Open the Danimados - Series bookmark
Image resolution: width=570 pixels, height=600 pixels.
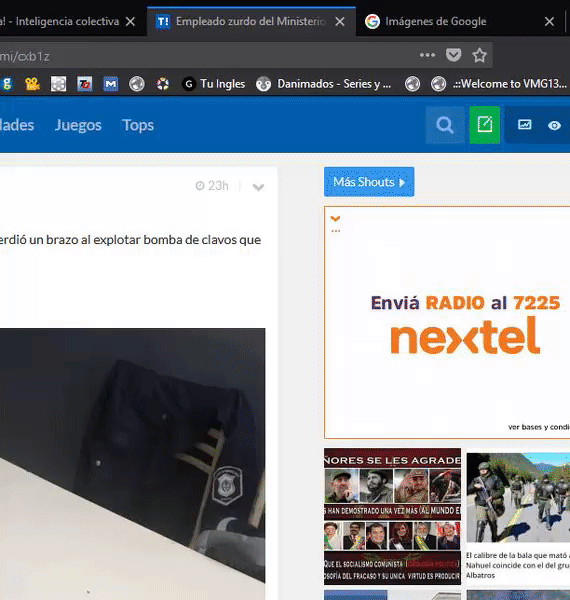coord(324,84)
